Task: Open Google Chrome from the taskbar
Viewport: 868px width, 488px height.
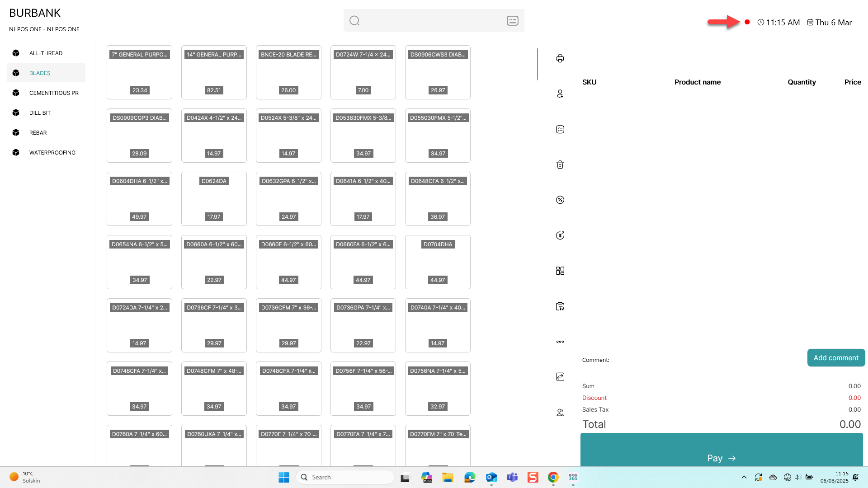Action: tap(553, 477)
